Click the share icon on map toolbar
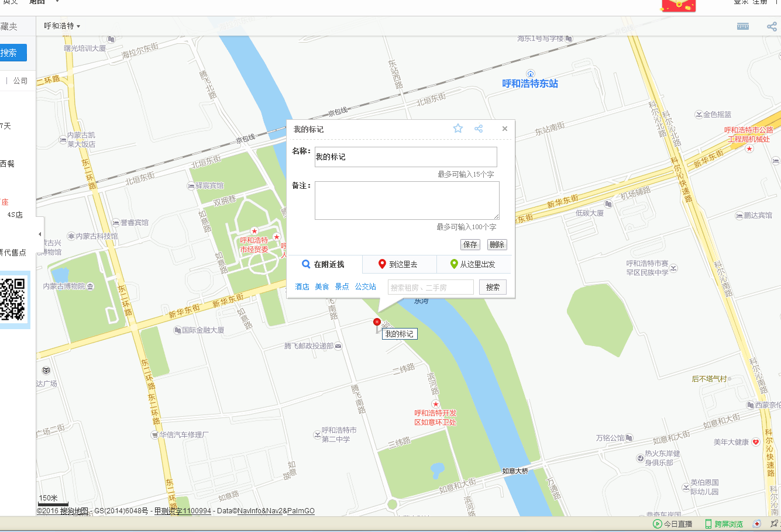The image size is (781, 532). tap(772, 26)
